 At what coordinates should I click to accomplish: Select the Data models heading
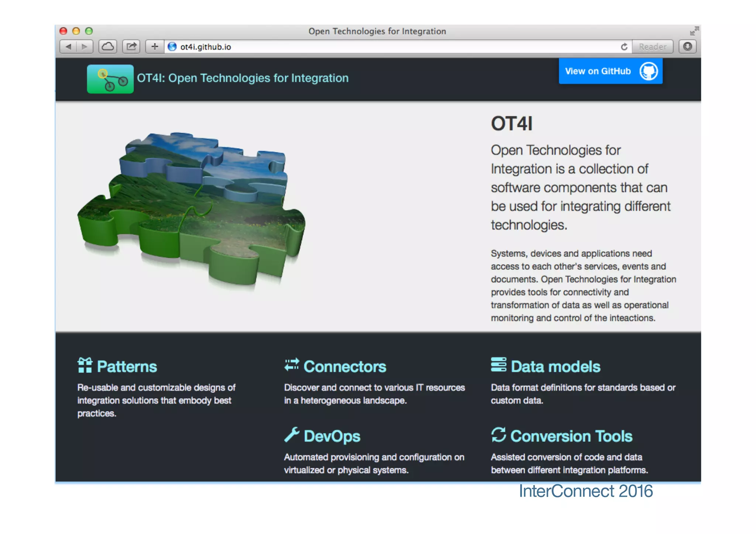point(555,366)
